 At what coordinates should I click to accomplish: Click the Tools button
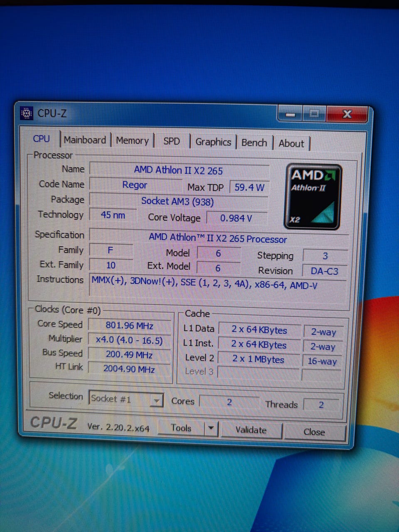pos(181,428)
